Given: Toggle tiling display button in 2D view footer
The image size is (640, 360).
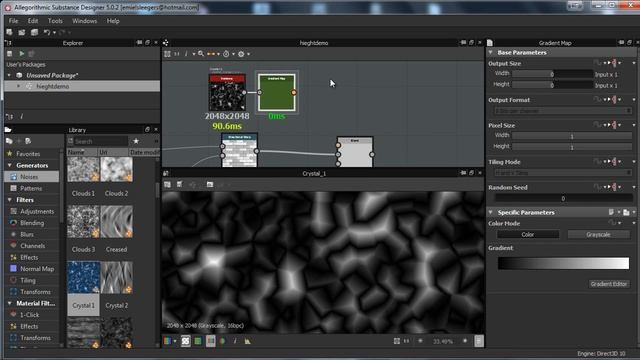Looking at the screenshot, I should tap(185, 341).
